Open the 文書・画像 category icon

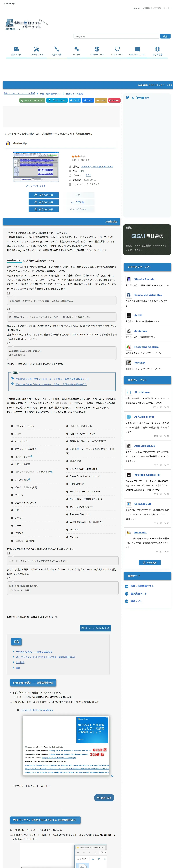pyautogui.click(x=57, y=49)
